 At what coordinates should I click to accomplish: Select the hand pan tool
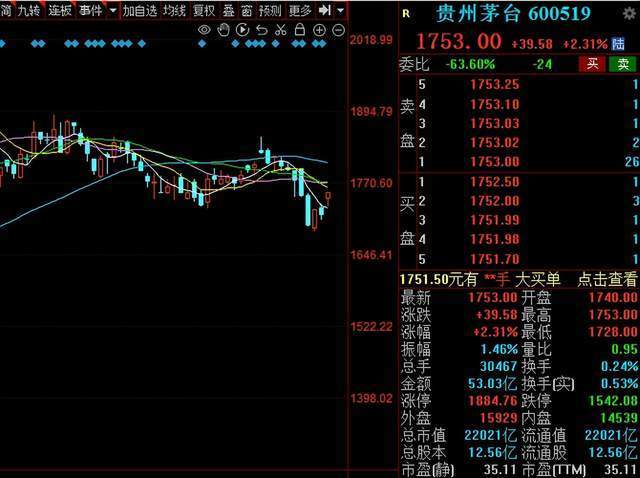223,30
